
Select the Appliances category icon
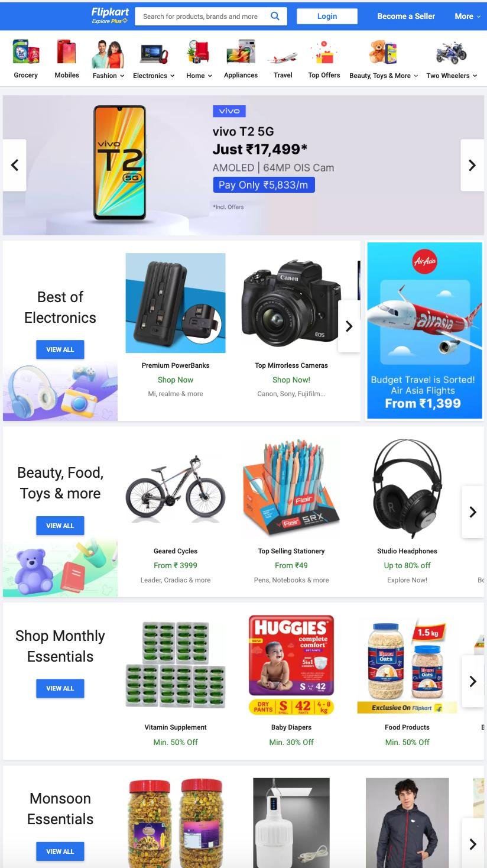241,52
